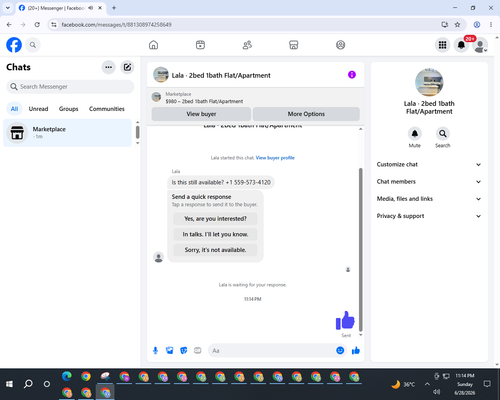This screenshot has height=400, width=500.
Task: Click the Facebook logo
Action: 14,45
